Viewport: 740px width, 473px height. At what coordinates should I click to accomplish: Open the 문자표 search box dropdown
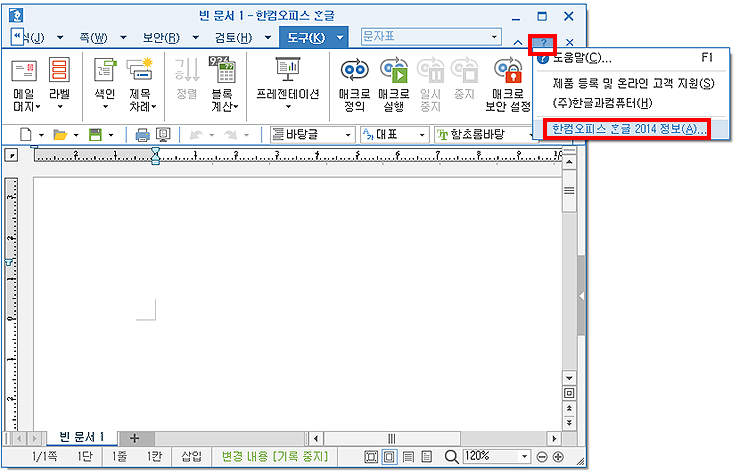coord(494,37)
